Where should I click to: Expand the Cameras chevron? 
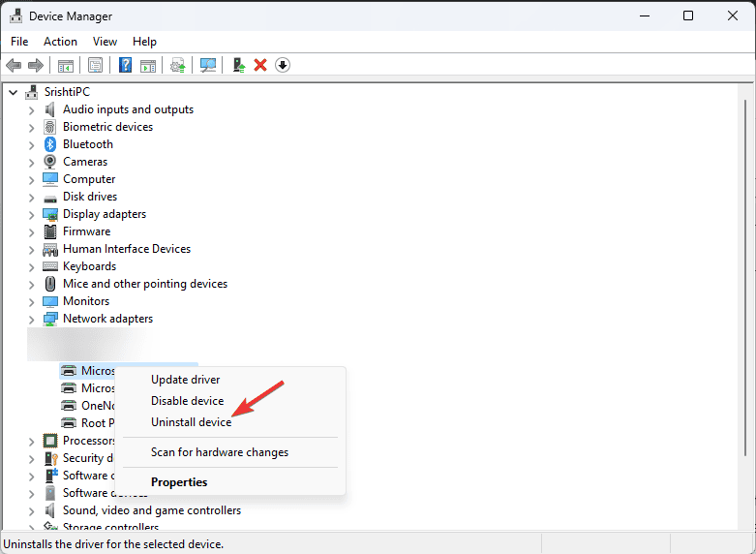(x=31, y=163)
